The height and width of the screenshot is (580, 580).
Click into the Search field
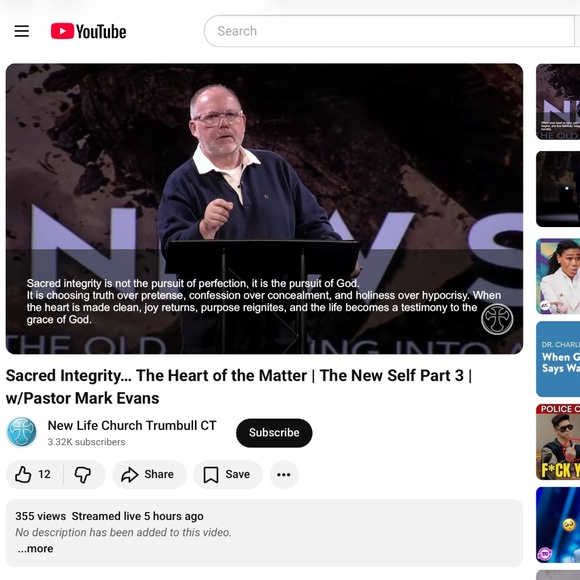[388, 31]
